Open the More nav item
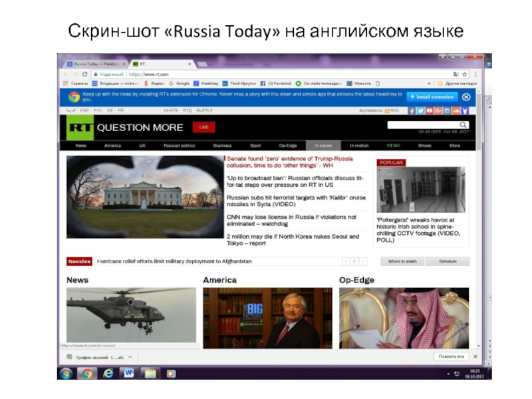 (455, 146)
